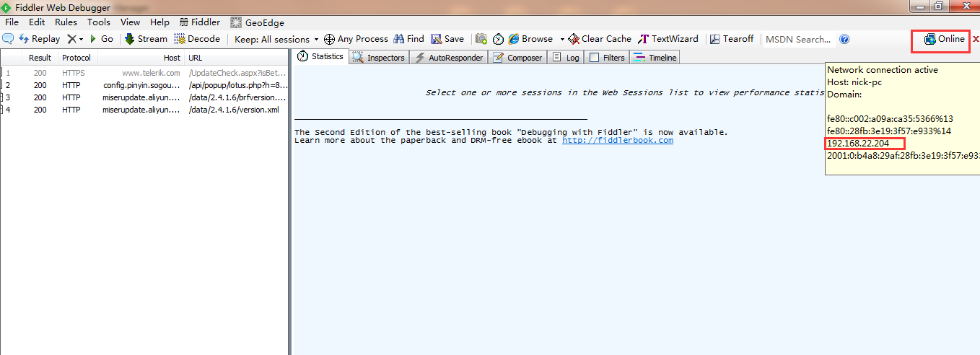
Task: Toggle the Filters tab checkbox
Action: click(x=595, y=58)
